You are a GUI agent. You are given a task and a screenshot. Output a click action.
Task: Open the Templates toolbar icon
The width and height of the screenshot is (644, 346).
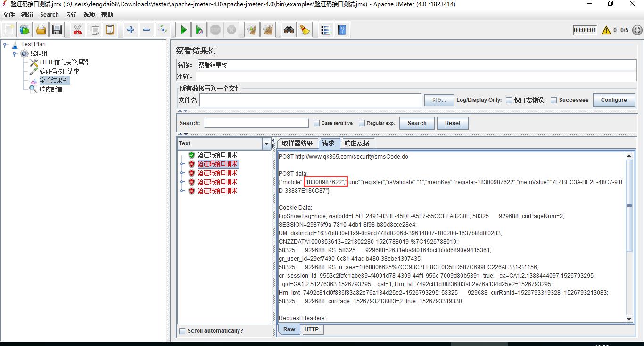[25, 30]
